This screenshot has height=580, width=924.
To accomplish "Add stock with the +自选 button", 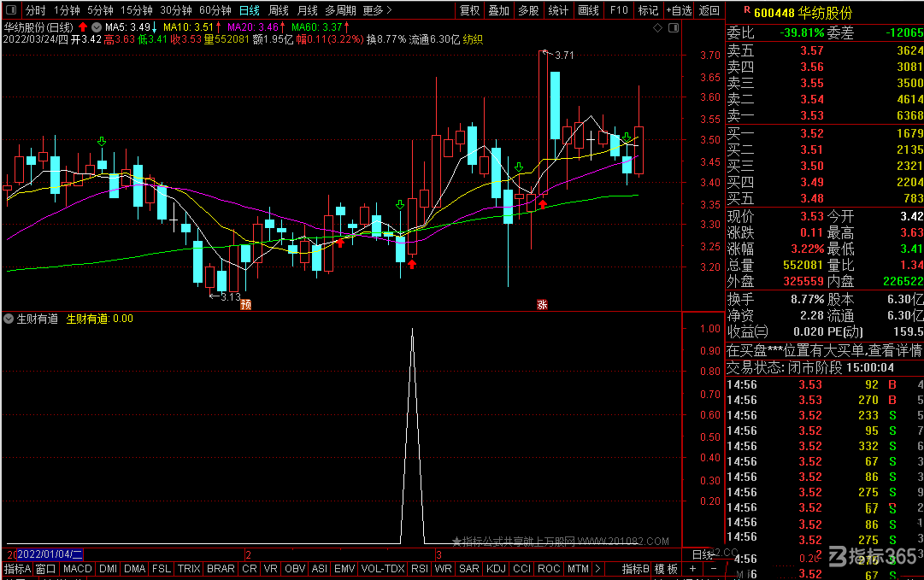I will (x=679, y=10).
